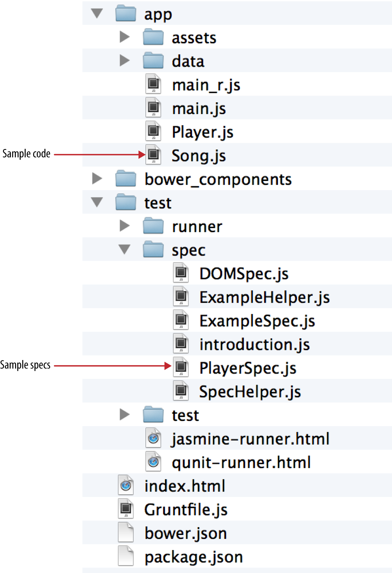Screen dimensions: 392x573
Task: Collapse the spec folder
Action: 124,249
